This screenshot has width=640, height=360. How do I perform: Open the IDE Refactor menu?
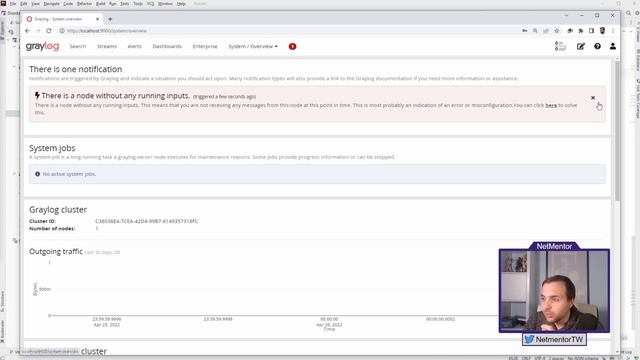click(x=84, y=4)
